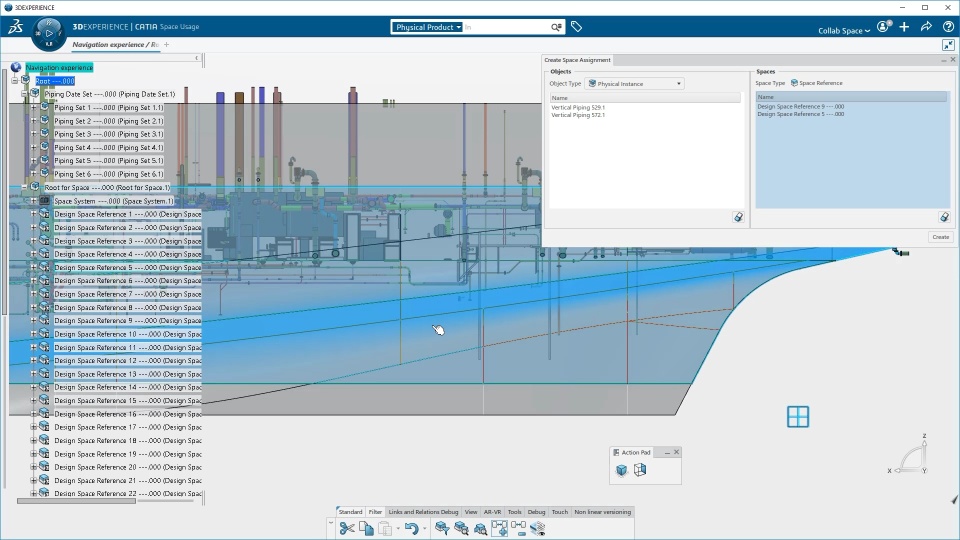Add a new tab with plus sign
Image resolution: width=960 pixels, height=540 pixels.
coord(167,45)
